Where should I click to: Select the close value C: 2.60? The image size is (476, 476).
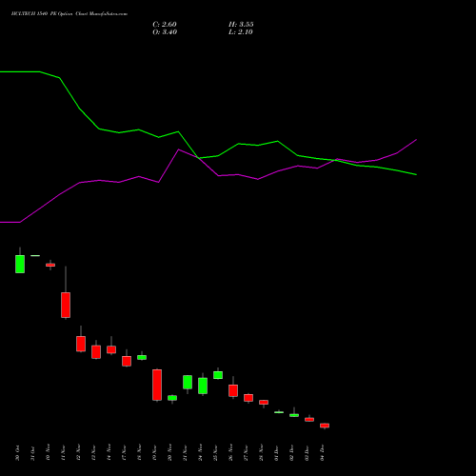165,25
